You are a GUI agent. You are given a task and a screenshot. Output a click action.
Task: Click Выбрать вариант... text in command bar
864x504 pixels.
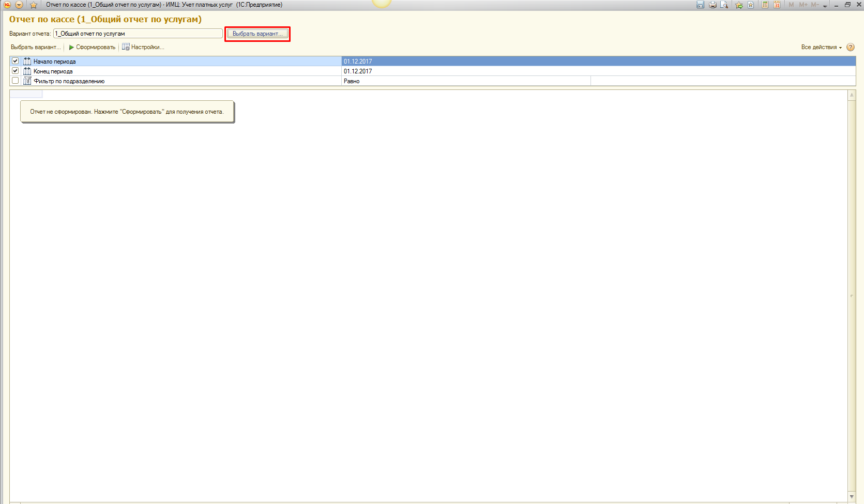pos(35,47)
